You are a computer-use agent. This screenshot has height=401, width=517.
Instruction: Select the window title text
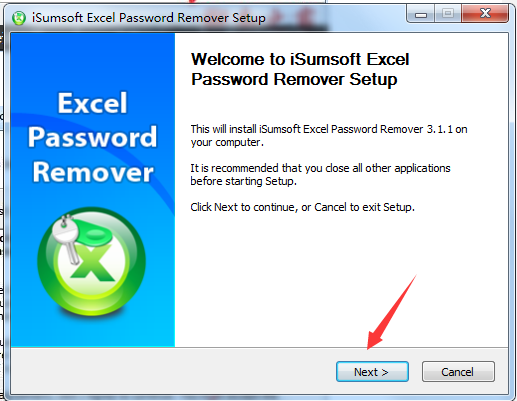click(149, 18)
